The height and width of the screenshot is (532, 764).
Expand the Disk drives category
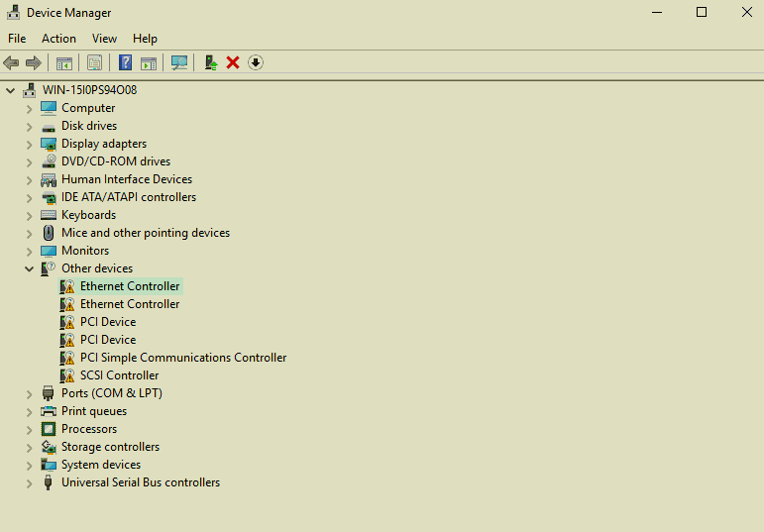(29, 126)
